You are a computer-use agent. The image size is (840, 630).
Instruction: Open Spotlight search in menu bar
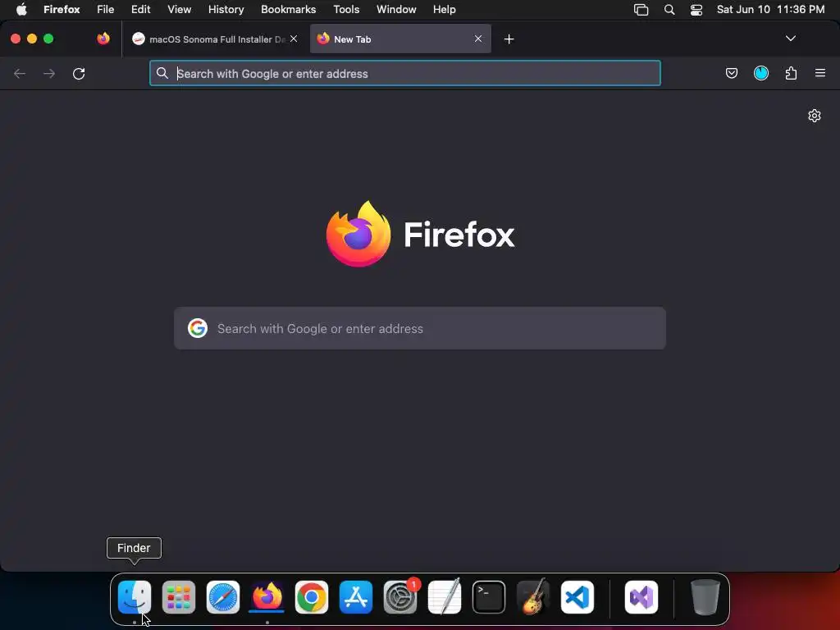point(669,10)
